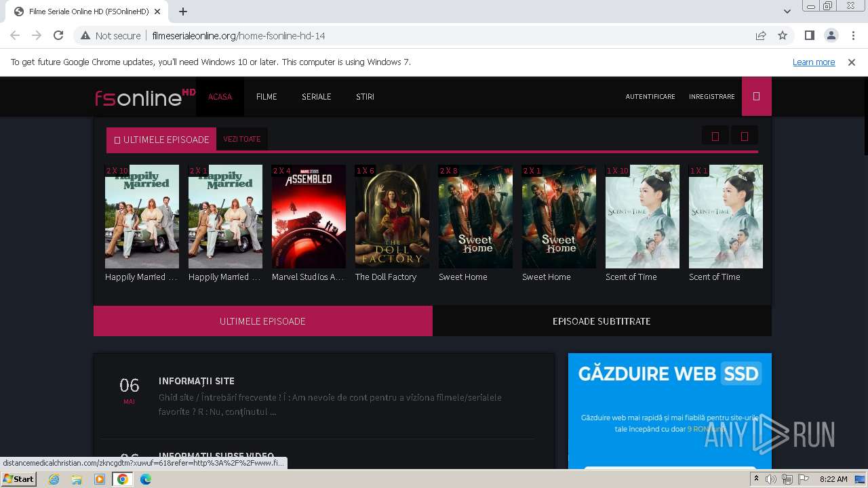Click The Doll Factory title text
The width and height of the screenshot is (868, 488).
coord(386,277)
